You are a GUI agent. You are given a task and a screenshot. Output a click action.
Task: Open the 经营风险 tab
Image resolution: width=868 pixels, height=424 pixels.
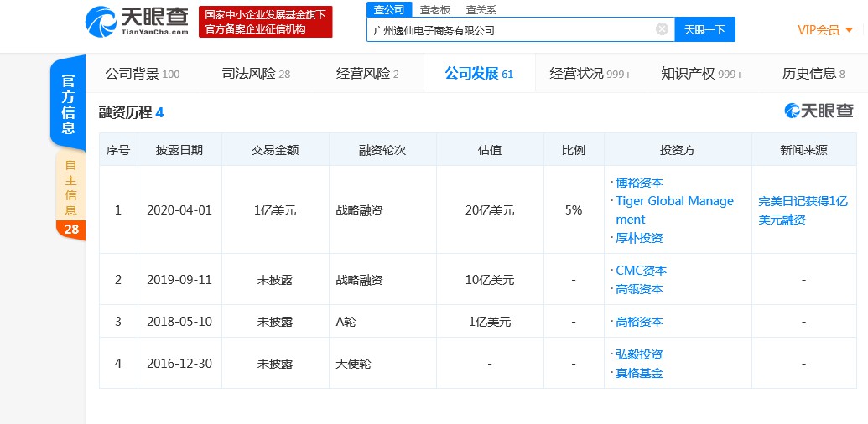point(367,74)
